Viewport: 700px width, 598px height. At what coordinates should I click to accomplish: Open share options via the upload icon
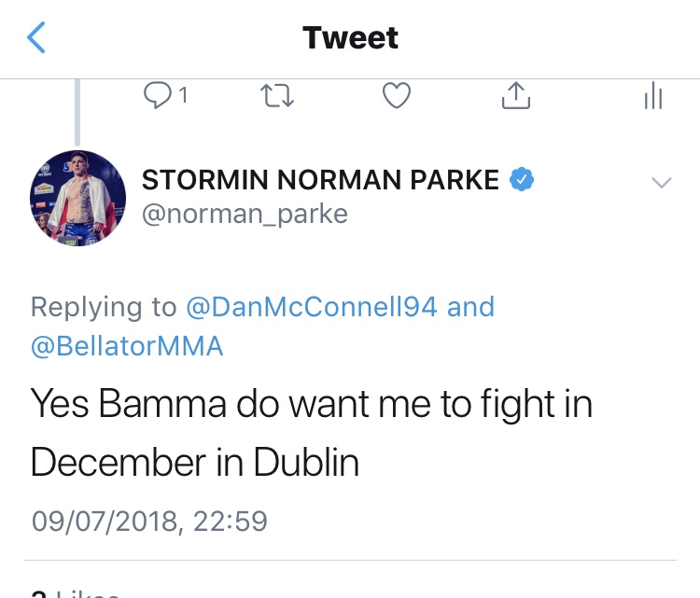point(517,94)
